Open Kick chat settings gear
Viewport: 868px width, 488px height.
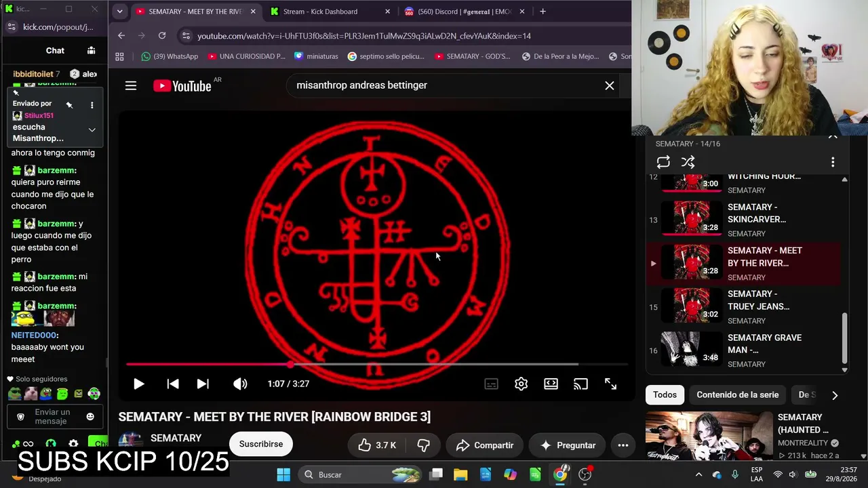tap(73, 445)
